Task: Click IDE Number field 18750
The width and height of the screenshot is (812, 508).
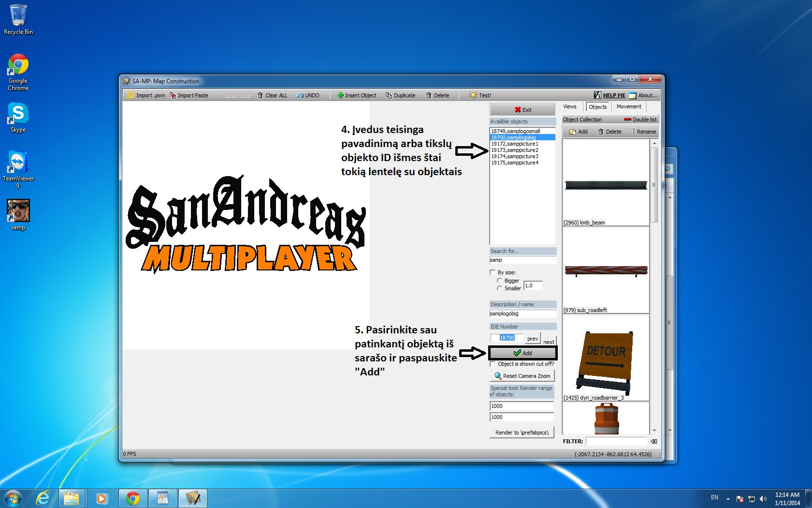Action: point(507,338)
